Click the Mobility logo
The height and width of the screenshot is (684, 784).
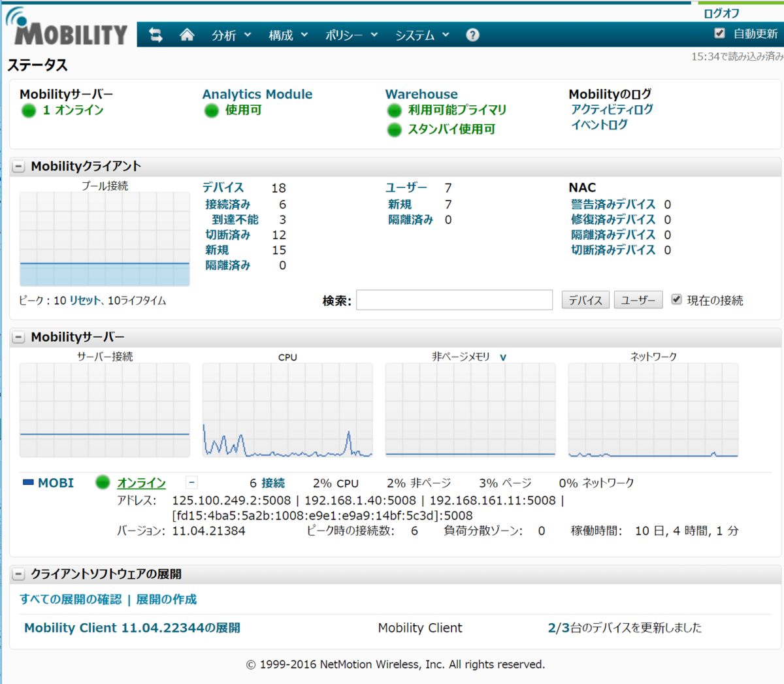click(x=67, y=27)
